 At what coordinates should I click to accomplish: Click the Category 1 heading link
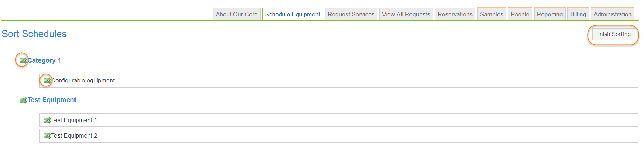click(44, 61)
